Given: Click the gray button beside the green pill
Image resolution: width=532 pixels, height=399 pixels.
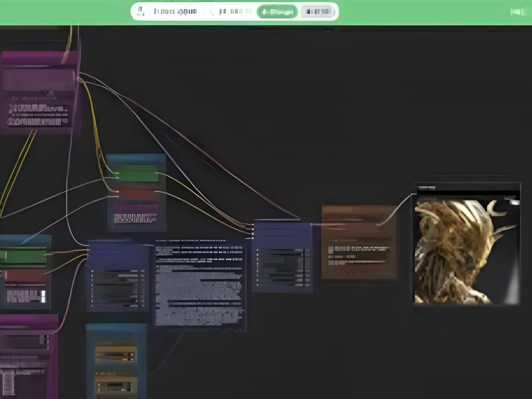Looking at the screenshot, I should pyautogui.click(x=317, y=12).
